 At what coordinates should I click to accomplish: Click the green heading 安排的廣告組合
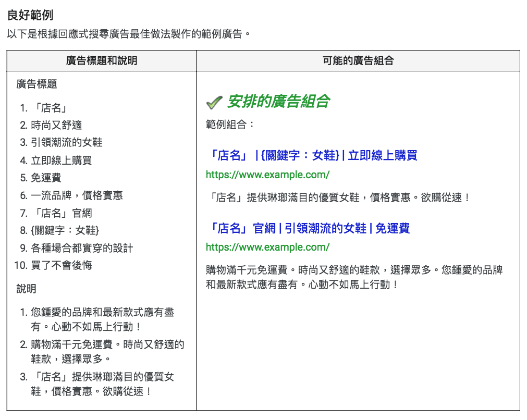[x=278, y=102]
